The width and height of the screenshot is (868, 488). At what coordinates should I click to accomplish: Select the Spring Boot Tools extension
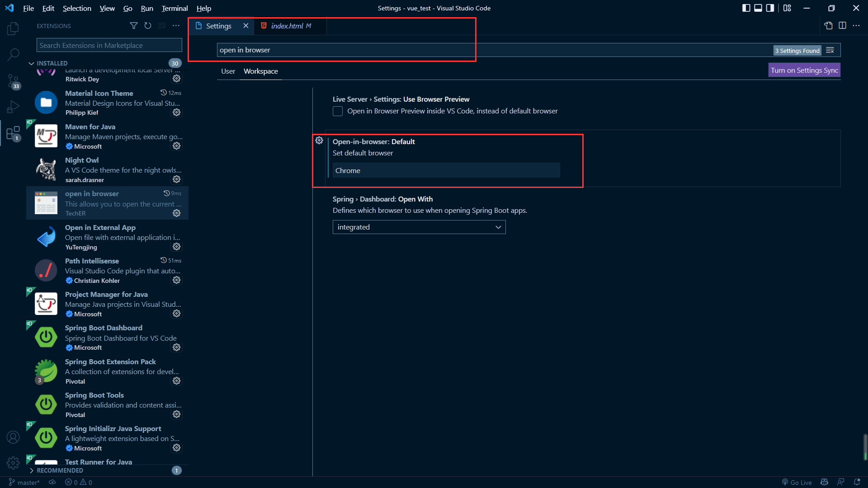coord(108,404)
